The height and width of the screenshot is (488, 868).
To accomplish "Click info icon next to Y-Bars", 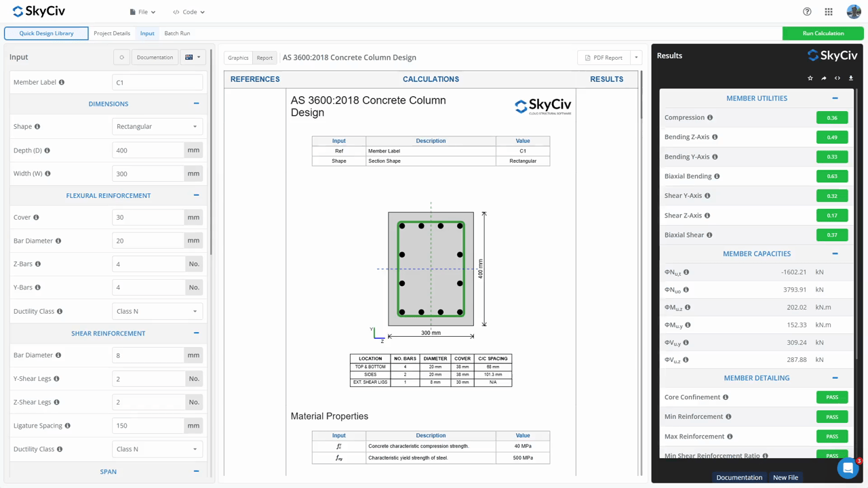I will (38, 287).
